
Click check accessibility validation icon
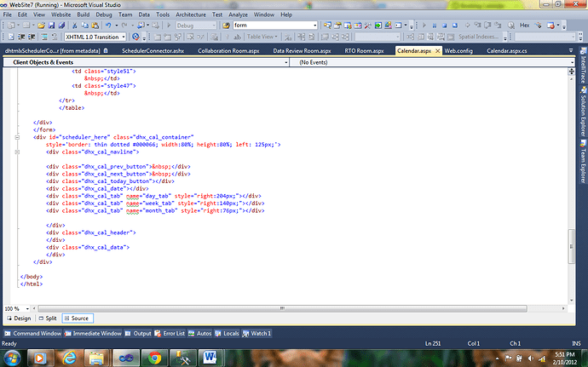coord(135,37)
